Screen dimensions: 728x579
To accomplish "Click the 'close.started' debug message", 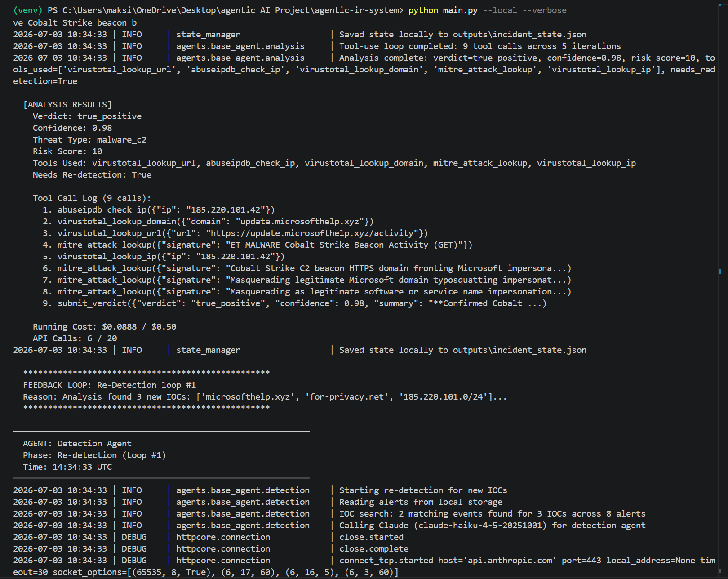I will coord(372,537).
